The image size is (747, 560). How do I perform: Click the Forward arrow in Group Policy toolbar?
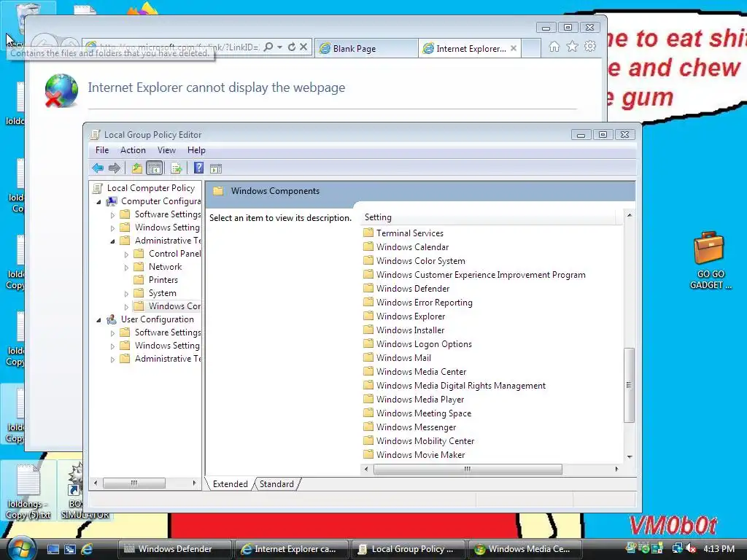pyautogui.click(x=115, y=168)
